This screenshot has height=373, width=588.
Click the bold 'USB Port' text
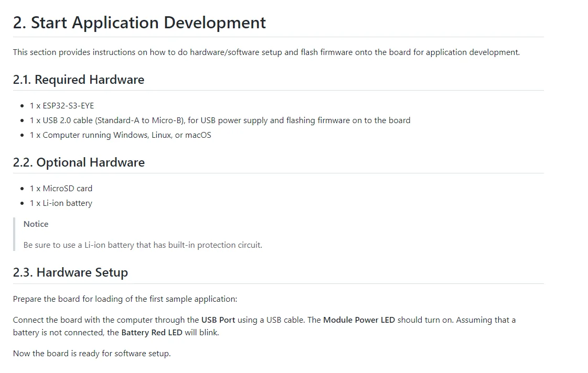(x=218, y=320)
